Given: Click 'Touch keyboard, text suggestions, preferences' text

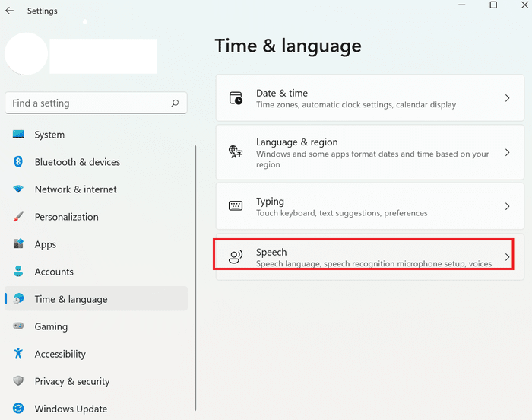Looking at the screenshot, I should (342, 213).
